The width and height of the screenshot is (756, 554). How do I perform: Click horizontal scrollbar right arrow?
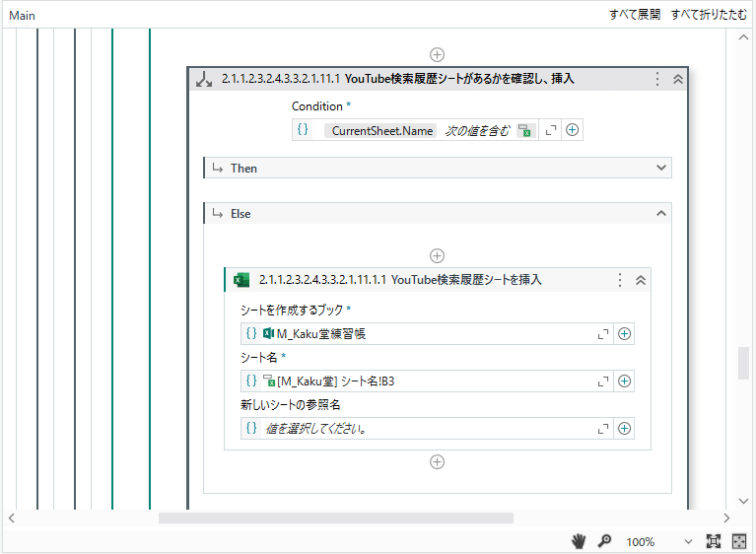click(x=726, y=518)
